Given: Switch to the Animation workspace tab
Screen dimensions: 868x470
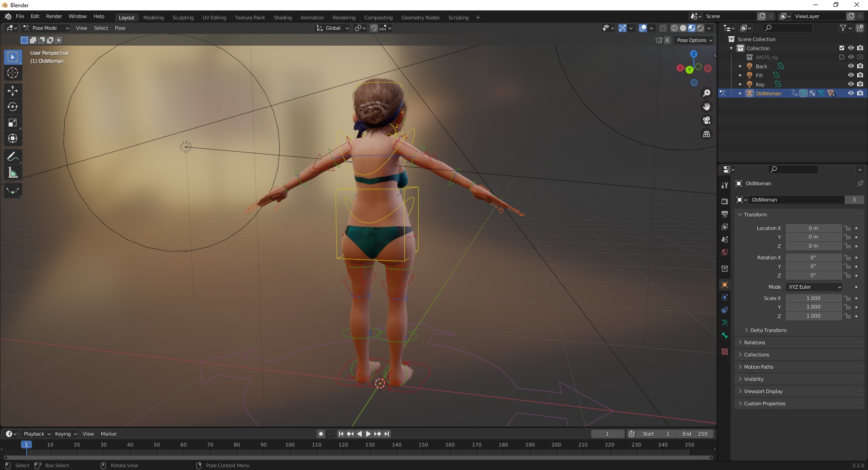Looking at the screenshot, I should (312, 18).
